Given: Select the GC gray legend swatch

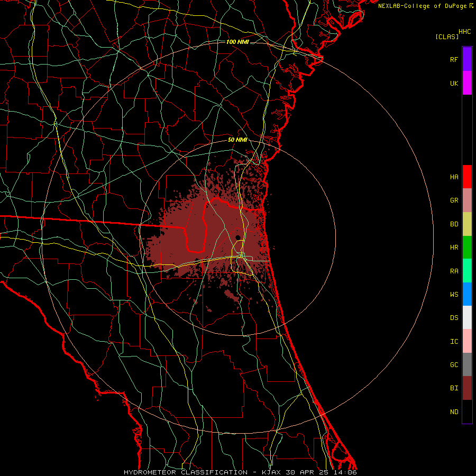Looking at the screenshot, I should [467, 364].
